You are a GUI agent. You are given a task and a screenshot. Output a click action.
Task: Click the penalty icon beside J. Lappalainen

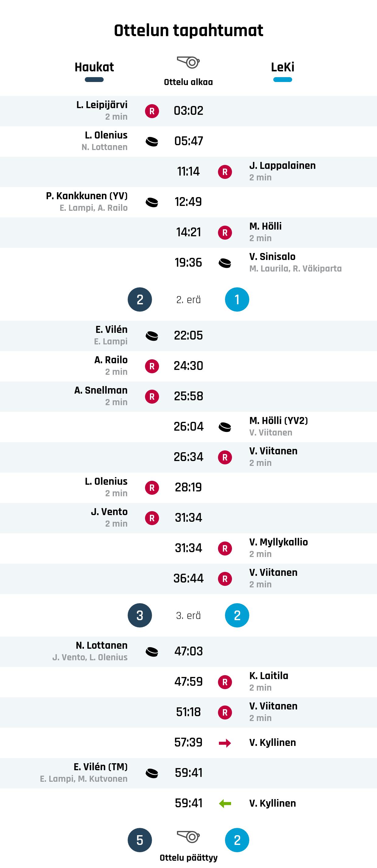click(225, 172)
